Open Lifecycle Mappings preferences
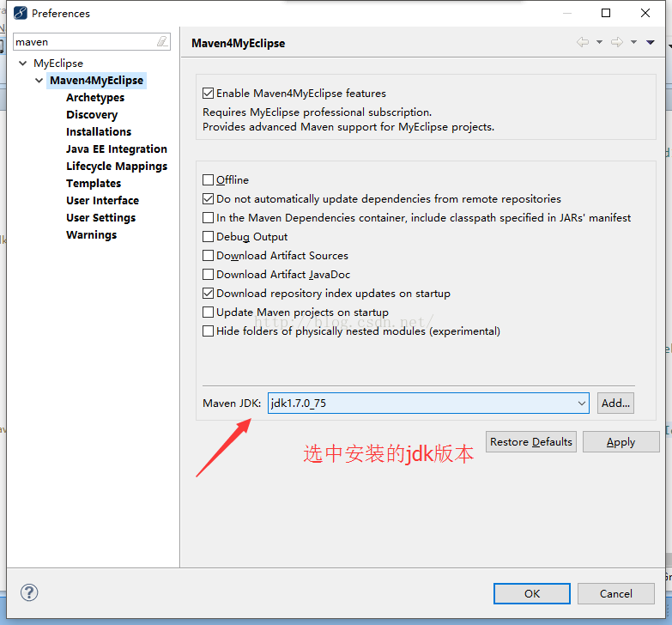This screenshot has height=625, width=672. [x=117, y=166]
